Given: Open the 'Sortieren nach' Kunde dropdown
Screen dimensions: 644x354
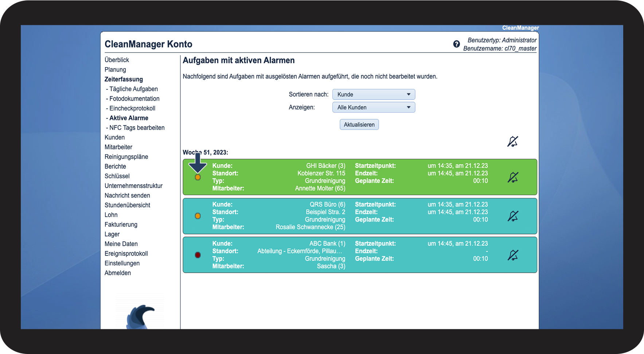Looking at the screenshot, I should point(374,94).
